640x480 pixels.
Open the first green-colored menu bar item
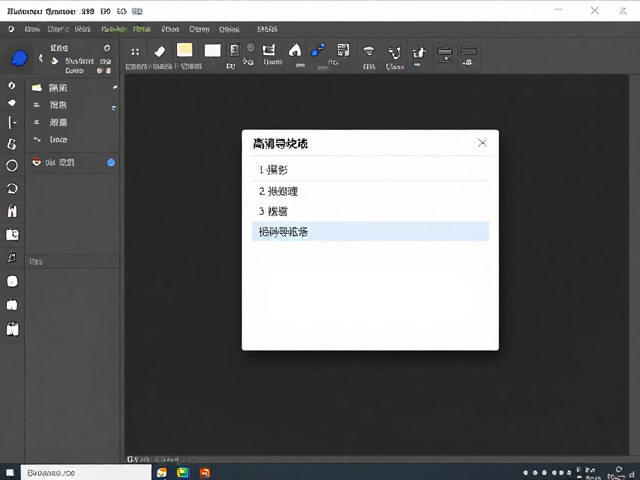114,29
